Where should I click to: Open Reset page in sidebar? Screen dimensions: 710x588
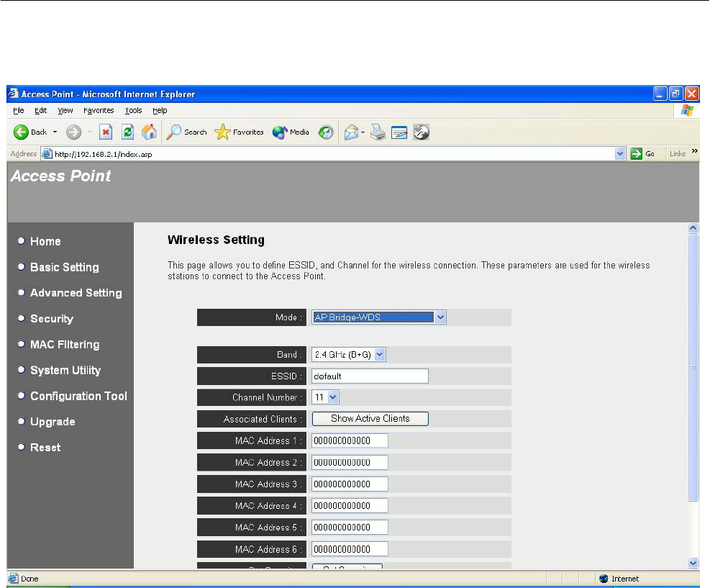(45, 448)
